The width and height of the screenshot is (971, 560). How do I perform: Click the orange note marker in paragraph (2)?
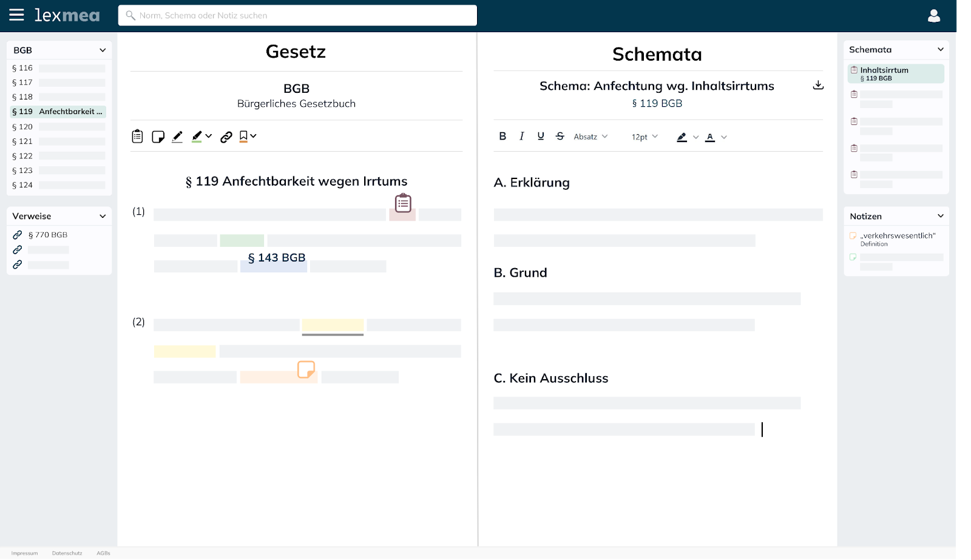click(306, 369)
